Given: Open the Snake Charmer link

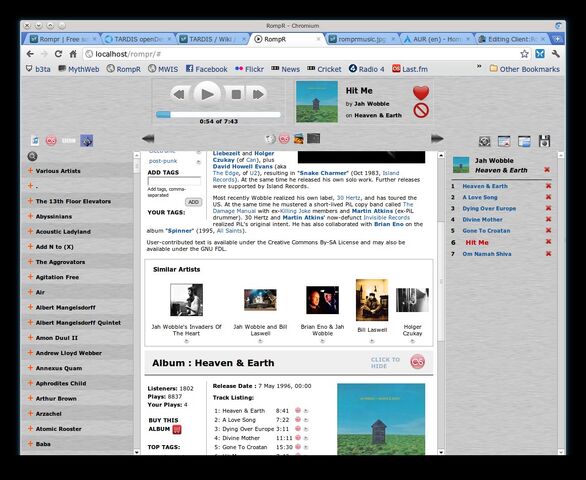Looking at the screenshot, I should pyautogui.click(x=323, y=173).
